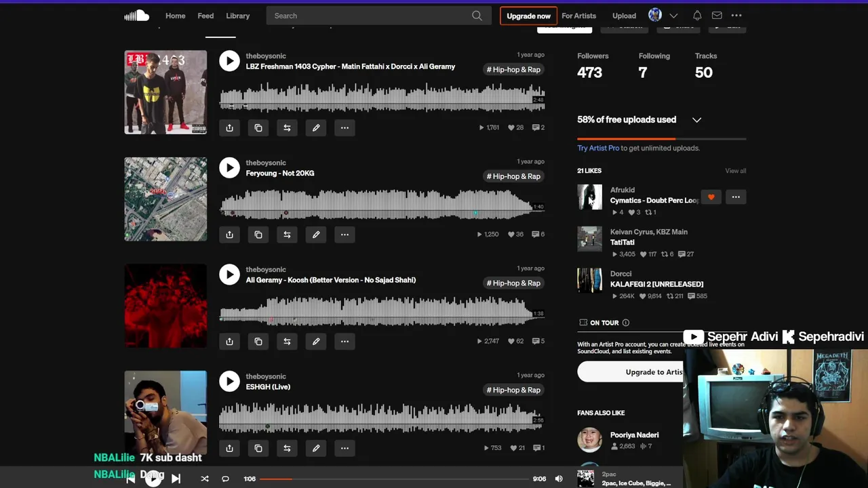Click the Upgrade now button
868x488 pixels.
[x=528, y=16]
